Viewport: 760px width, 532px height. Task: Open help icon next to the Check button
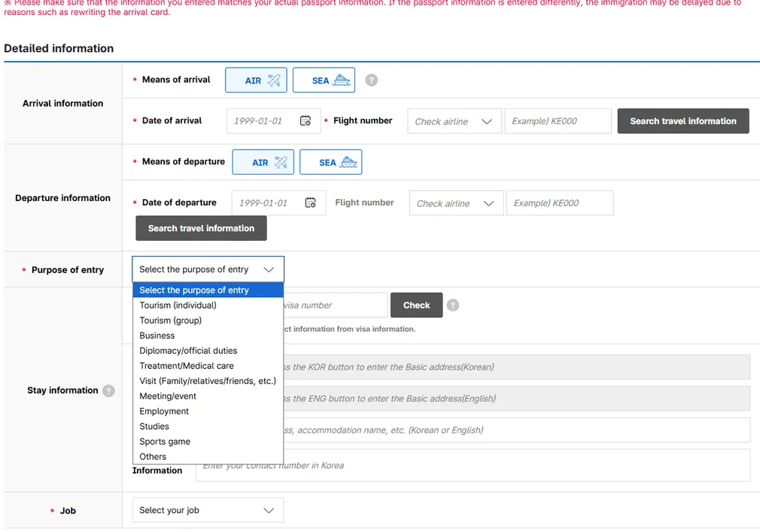[453, 306]
